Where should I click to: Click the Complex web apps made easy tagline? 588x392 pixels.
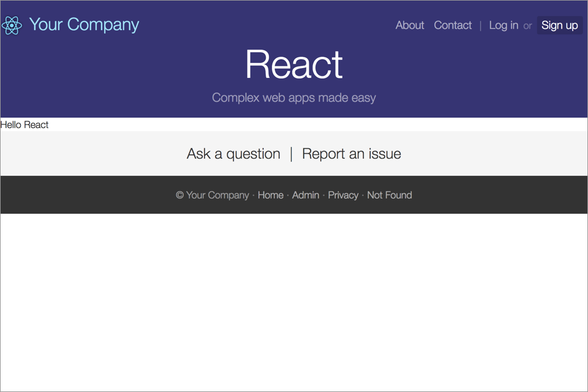point(294,97)
